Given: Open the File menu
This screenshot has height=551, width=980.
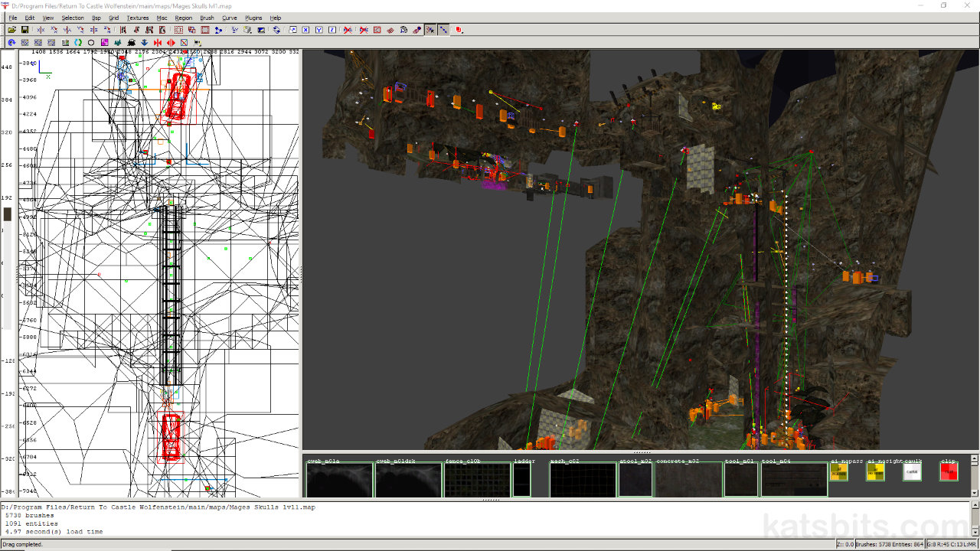Looking at the screenshot, I should click(x=12, y=18).
